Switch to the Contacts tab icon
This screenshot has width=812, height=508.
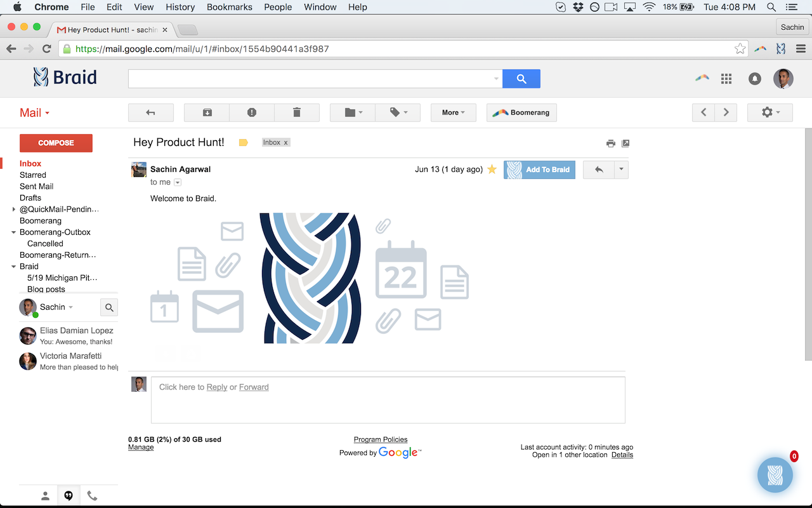(x=45, y=496)
